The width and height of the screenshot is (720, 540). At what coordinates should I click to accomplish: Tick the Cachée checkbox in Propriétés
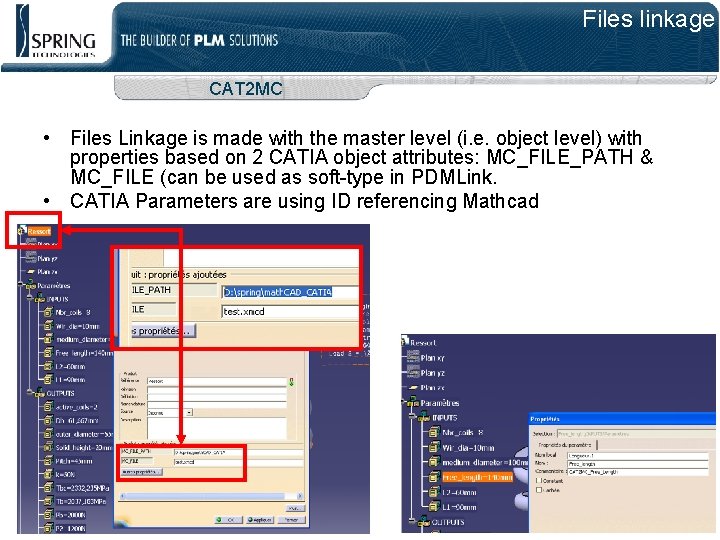(x=539, y=490)
